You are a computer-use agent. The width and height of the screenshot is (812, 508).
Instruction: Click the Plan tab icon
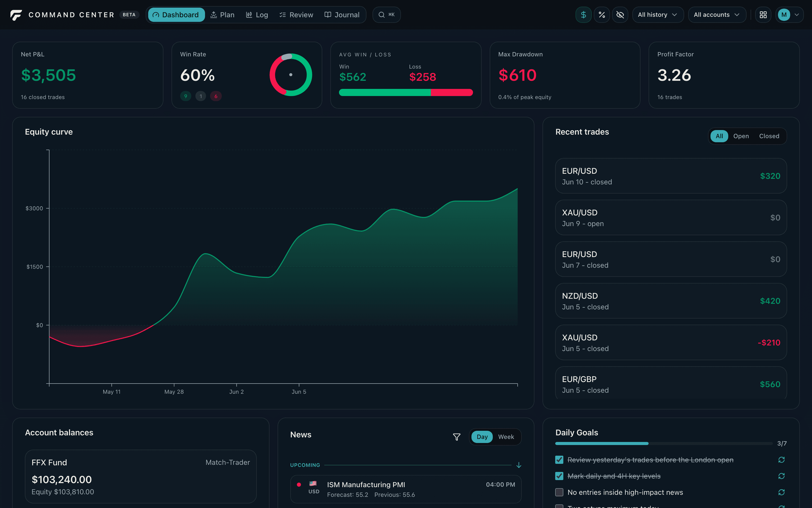click(213, 15)
